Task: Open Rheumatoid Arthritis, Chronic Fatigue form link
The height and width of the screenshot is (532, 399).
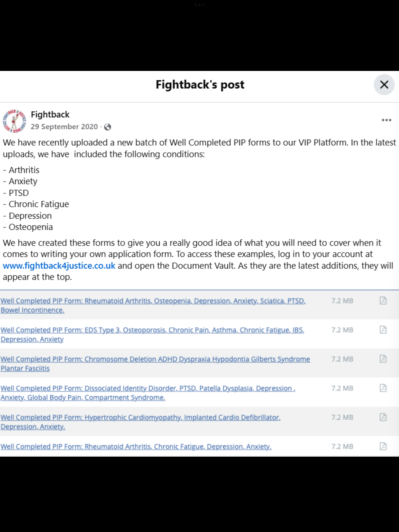Action: (136, 447)
